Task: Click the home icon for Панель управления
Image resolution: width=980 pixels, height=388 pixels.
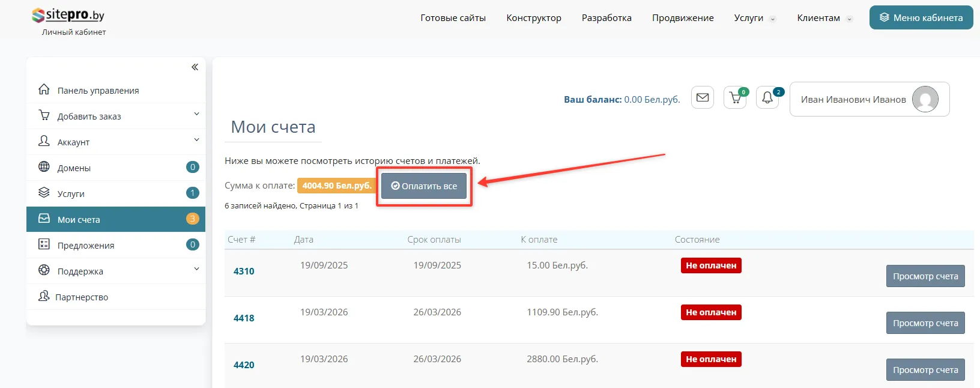Action: (x=44, y=89)
